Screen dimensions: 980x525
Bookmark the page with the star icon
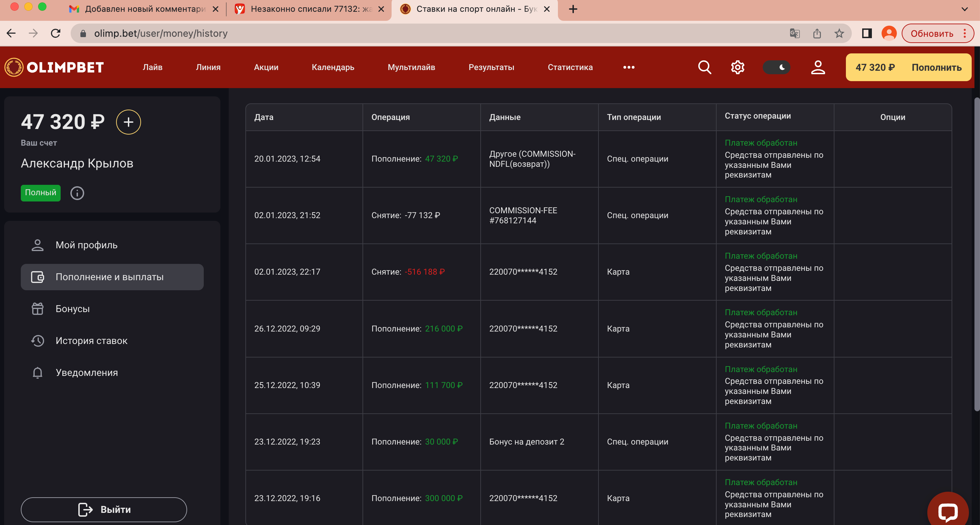pos(839,34)
